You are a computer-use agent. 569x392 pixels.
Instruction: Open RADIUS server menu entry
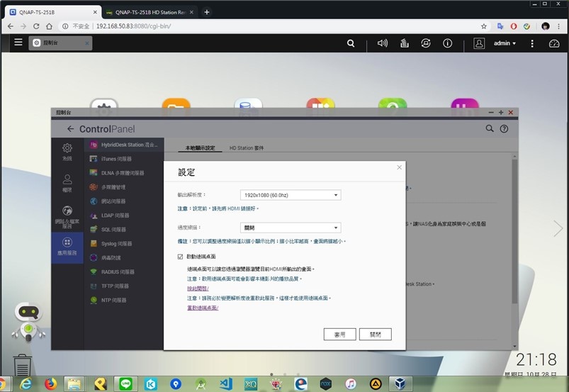(x=124, y=272)
